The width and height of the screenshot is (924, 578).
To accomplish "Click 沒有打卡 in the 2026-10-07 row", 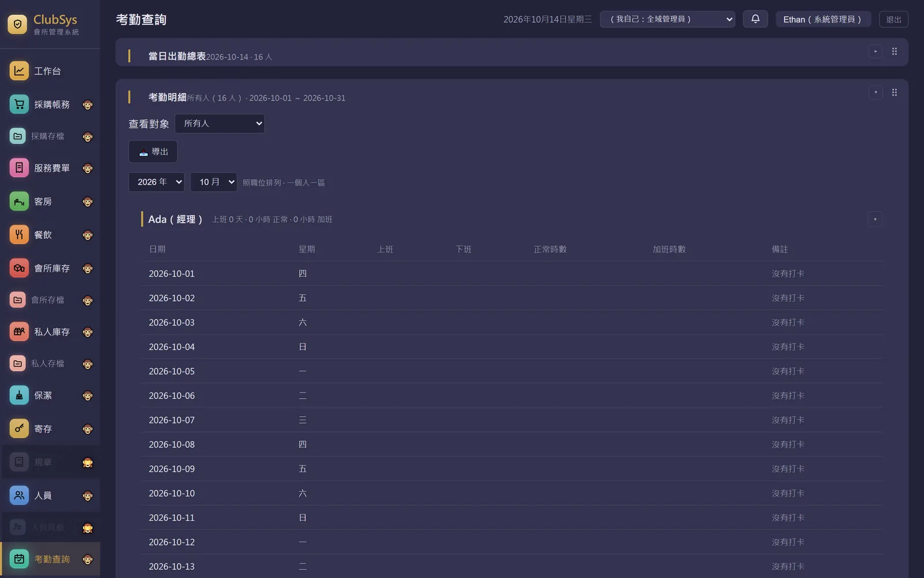I will tap(788, 420).
